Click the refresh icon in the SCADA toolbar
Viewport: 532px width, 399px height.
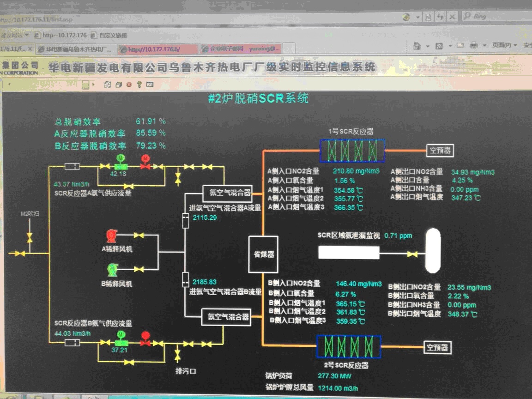point(108,85)
